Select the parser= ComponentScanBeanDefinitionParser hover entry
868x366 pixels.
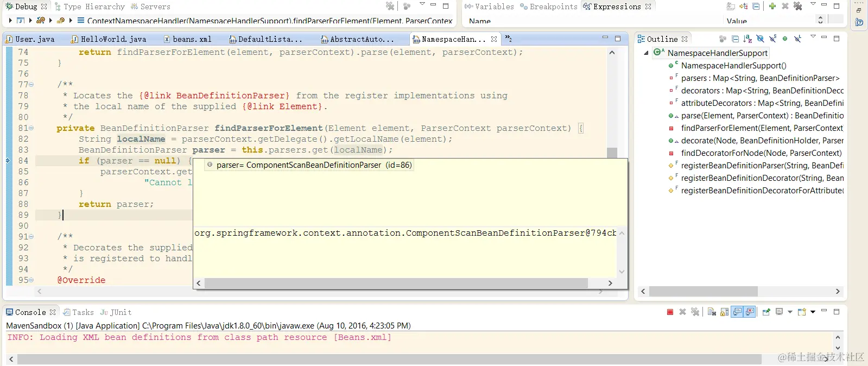309,165
